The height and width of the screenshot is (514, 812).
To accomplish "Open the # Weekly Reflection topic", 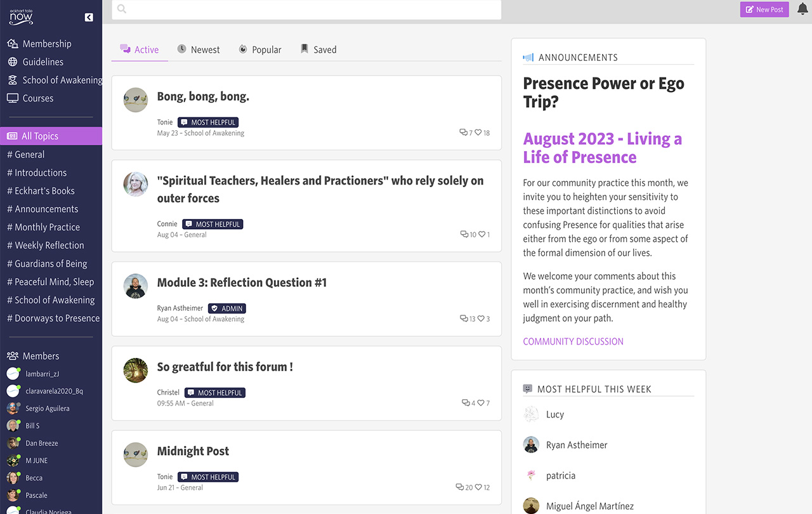I will click(x=45, y=245).
